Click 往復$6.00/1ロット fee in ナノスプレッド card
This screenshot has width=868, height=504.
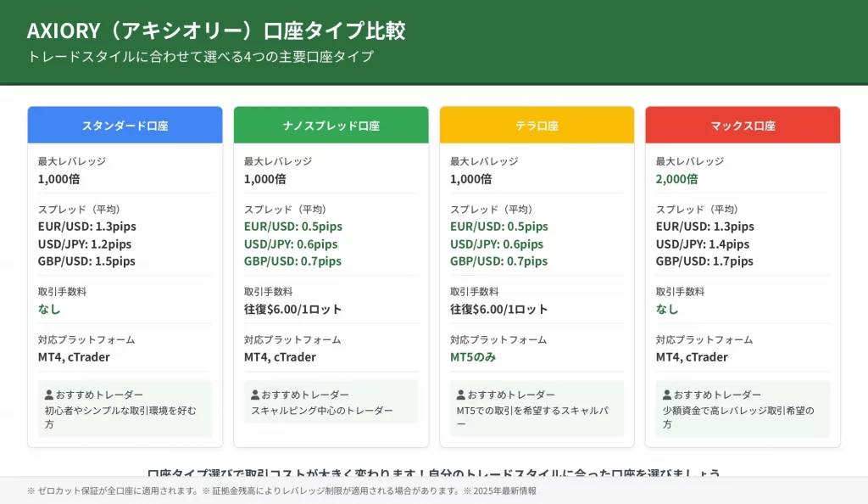point(292,309)
